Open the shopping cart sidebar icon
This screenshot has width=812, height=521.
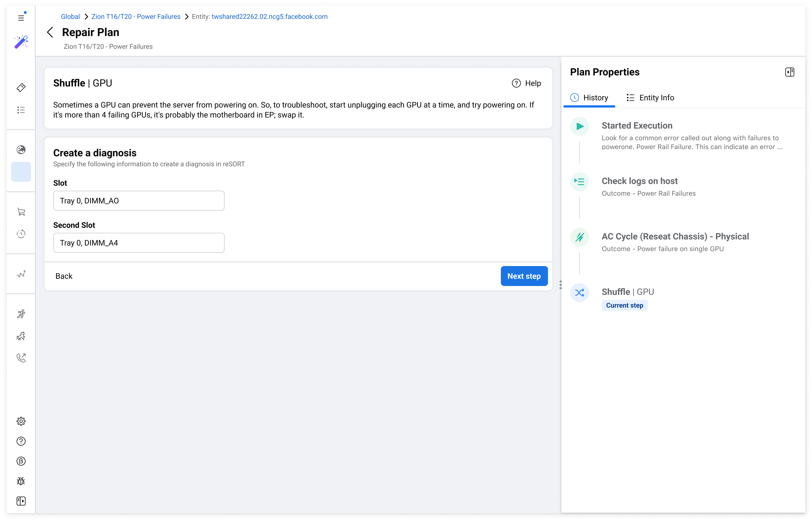(21, 212)
